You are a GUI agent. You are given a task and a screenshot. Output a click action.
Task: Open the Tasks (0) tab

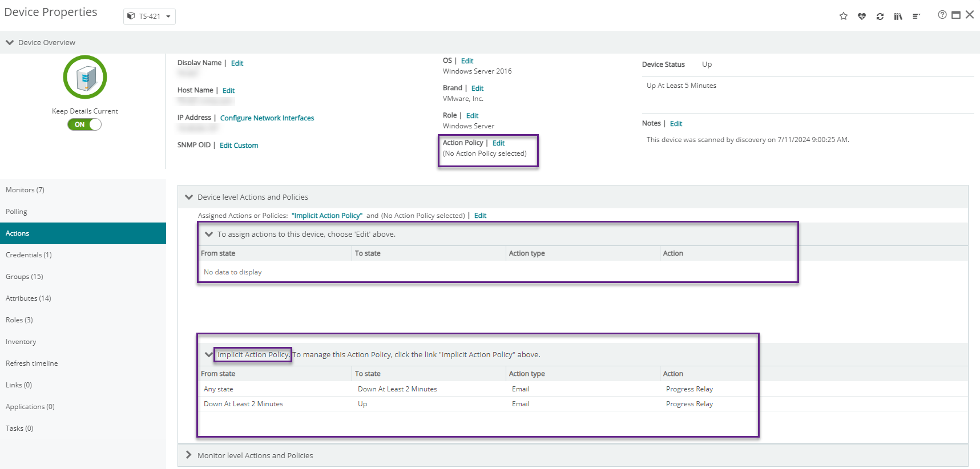pyautogui.click(x=83, y=428)
